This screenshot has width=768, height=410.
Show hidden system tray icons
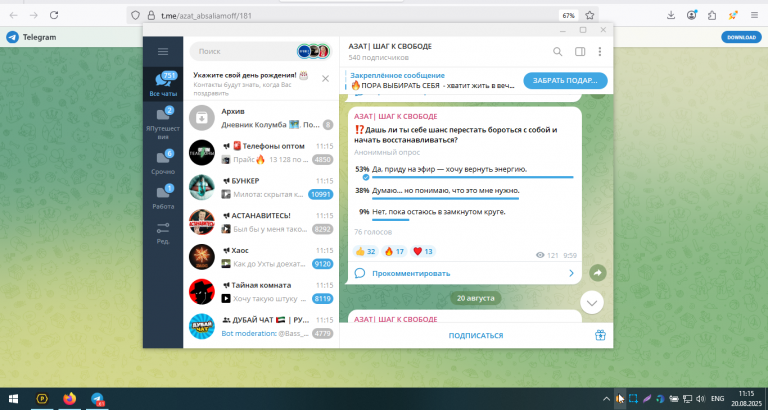tap(606, 399)
